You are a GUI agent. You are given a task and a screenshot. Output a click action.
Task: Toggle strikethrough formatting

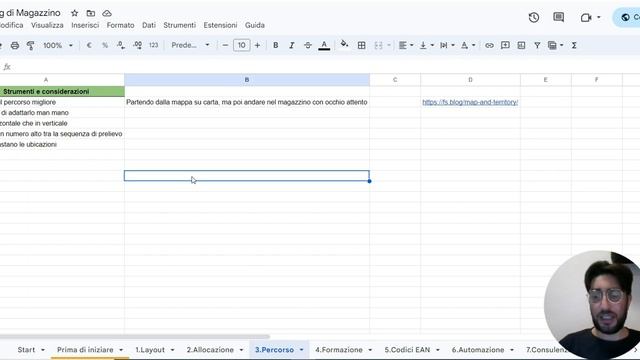pos(308,45)
